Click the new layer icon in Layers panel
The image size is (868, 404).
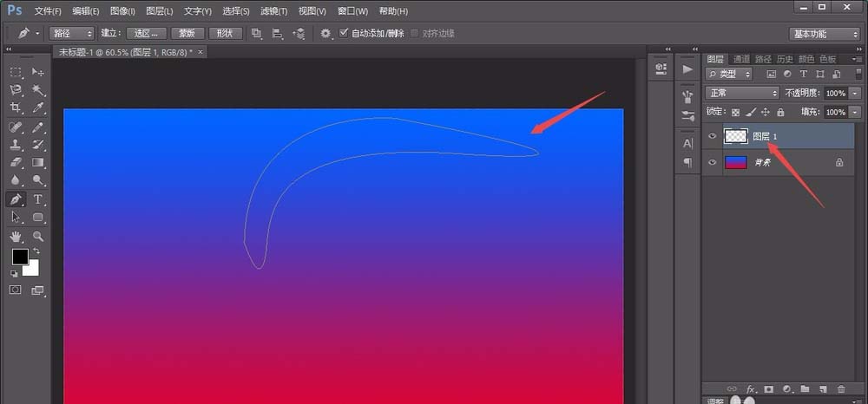click(x=822, y=390)
